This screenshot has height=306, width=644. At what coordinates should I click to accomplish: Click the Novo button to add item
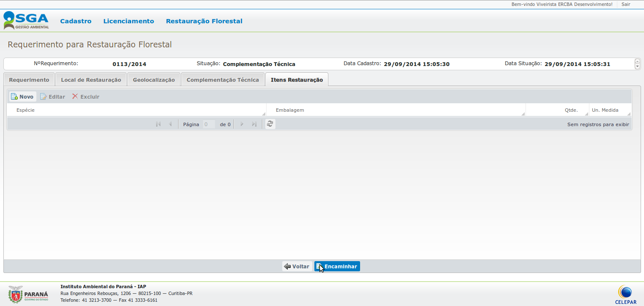tap(22, 96)
